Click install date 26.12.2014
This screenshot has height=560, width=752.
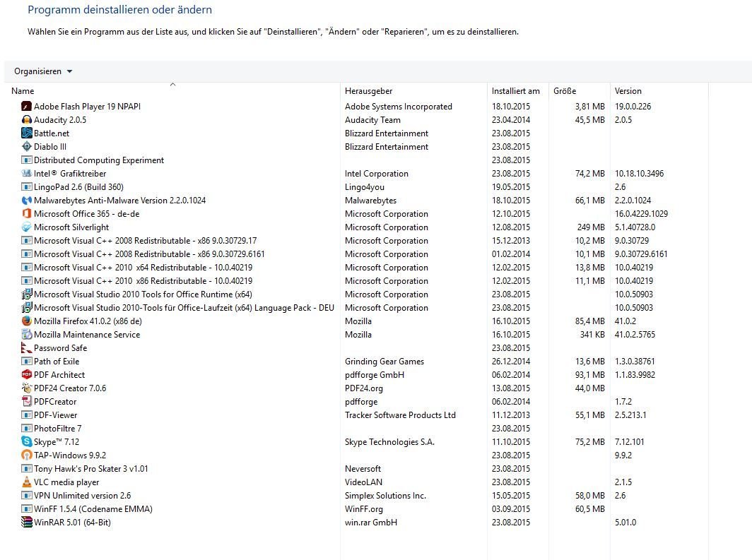511,361
